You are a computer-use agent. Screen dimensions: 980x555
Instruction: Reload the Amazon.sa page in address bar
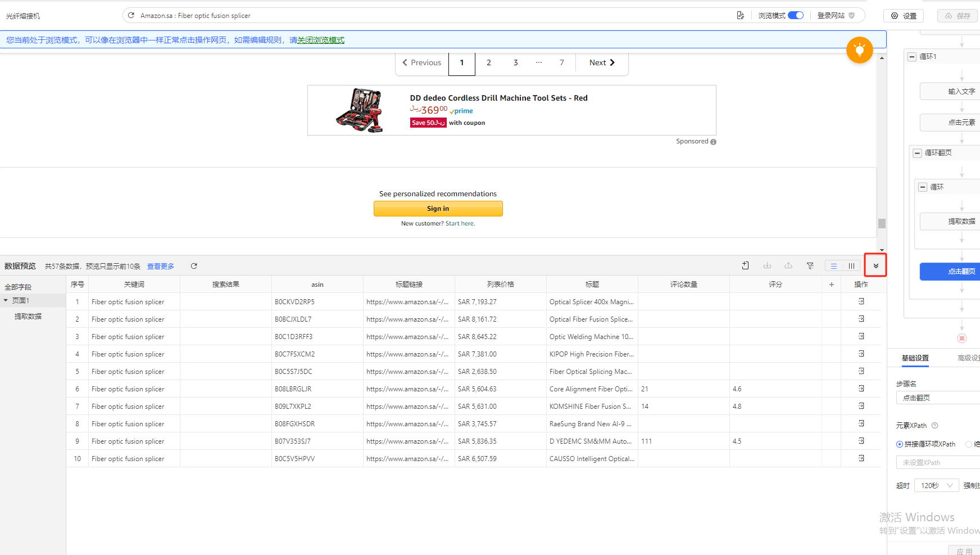point(131,16)
